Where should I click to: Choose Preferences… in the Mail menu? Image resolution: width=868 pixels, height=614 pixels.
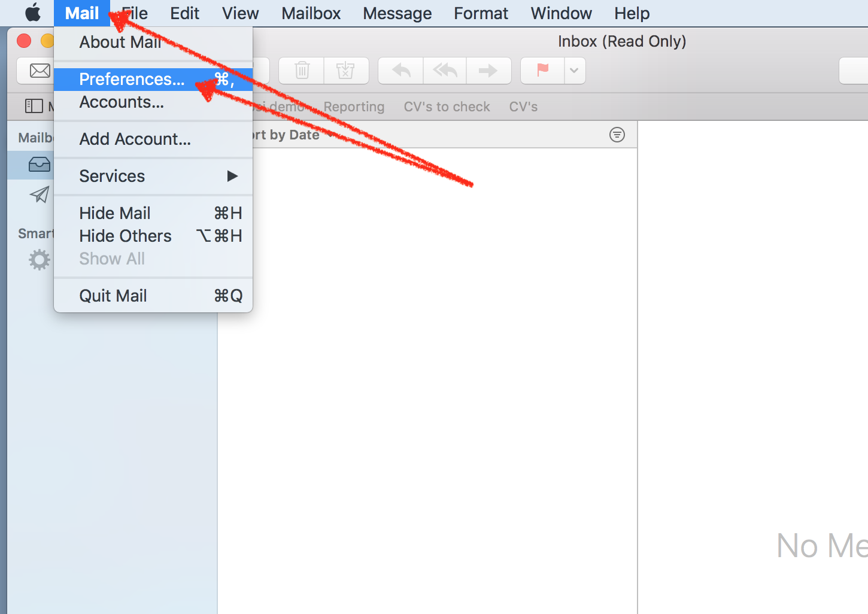click(x=153, y=79)
